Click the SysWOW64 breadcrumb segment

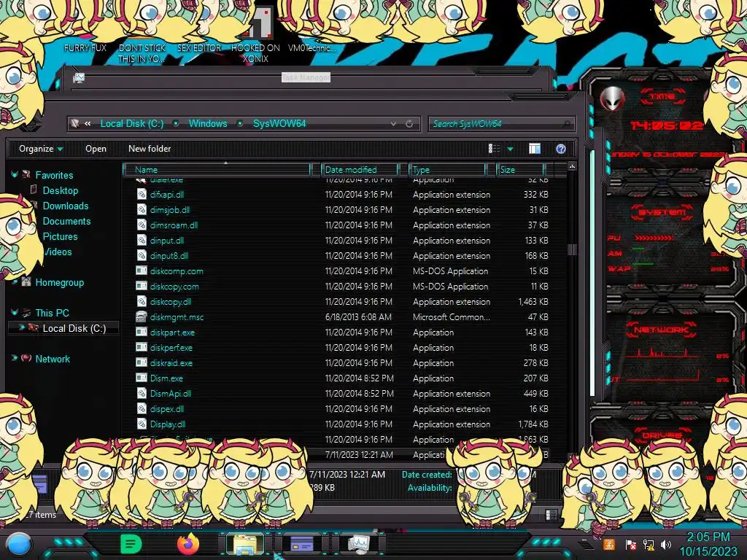pyautogui.click(x=279, y=124)
